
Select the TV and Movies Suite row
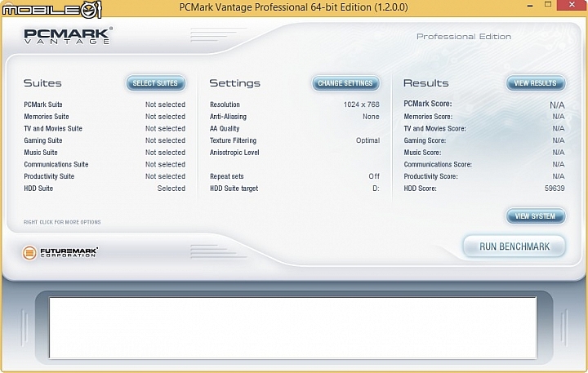tap(105, 129)
